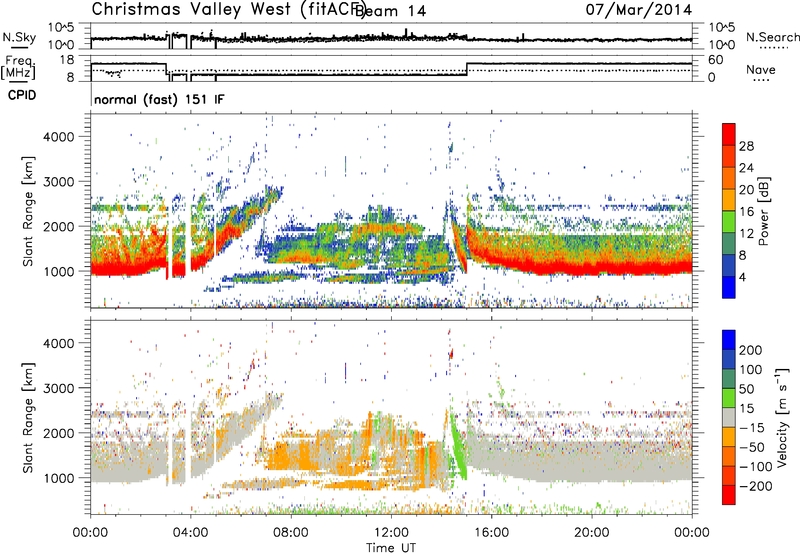Viewport: 800px width, 554px height.
Task: Click the 'Freq. [MHz]' axis label
Action: tap(19, 67)
